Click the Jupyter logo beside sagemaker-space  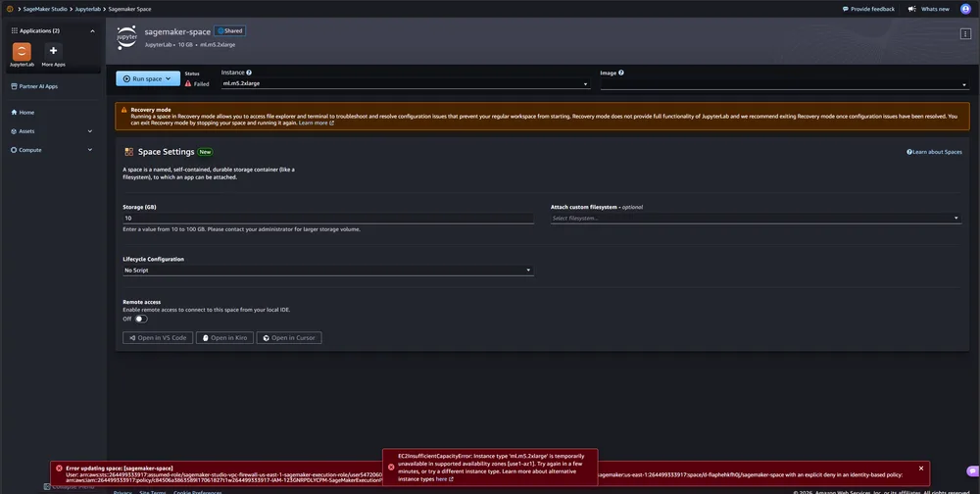(x=126, y=37)
